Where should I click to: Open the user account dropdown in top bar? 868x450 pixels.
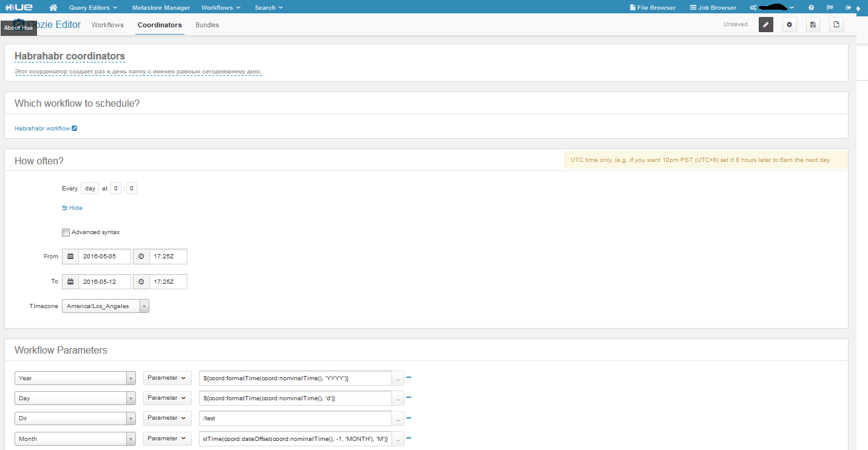(772, 7)
